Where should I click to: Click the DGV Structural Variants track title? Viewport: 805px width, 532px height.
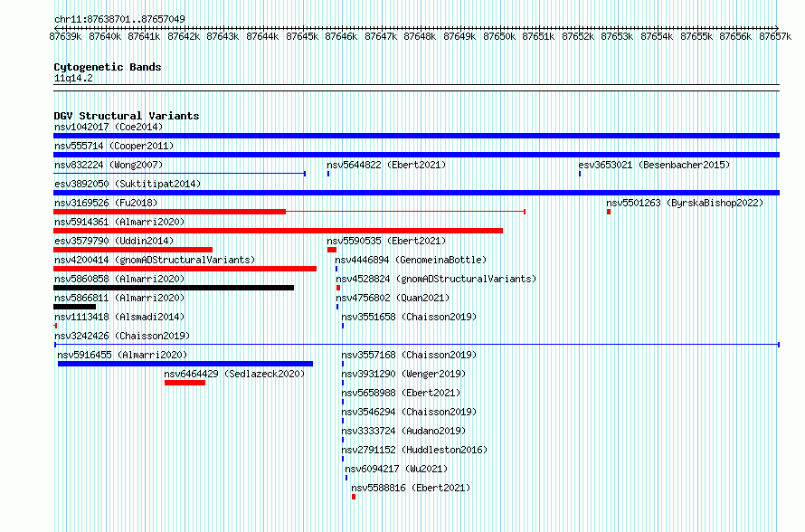point(127,116)
